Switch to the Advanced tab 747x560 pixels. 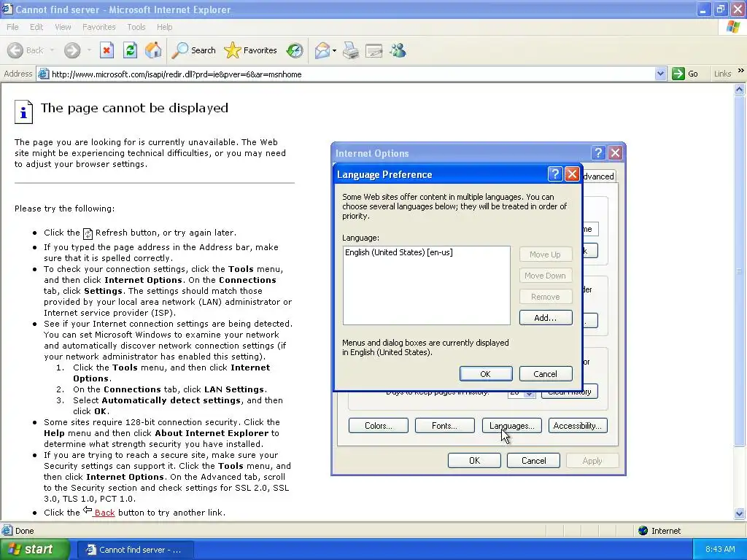tap(598, 176)
